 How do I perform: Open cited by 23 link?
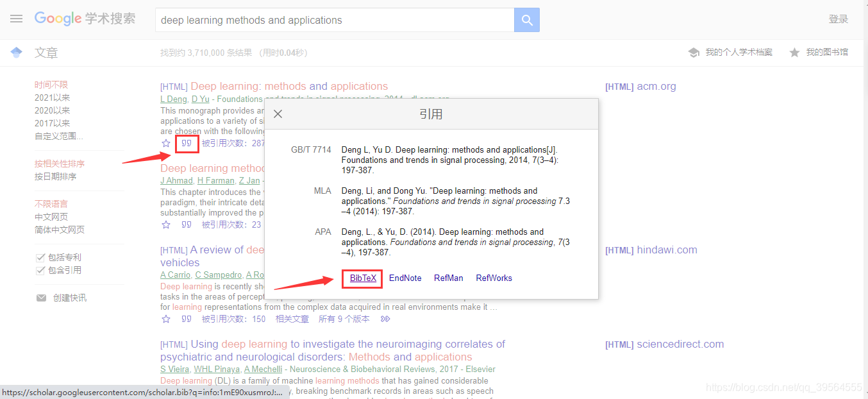(x=231, y=225)
